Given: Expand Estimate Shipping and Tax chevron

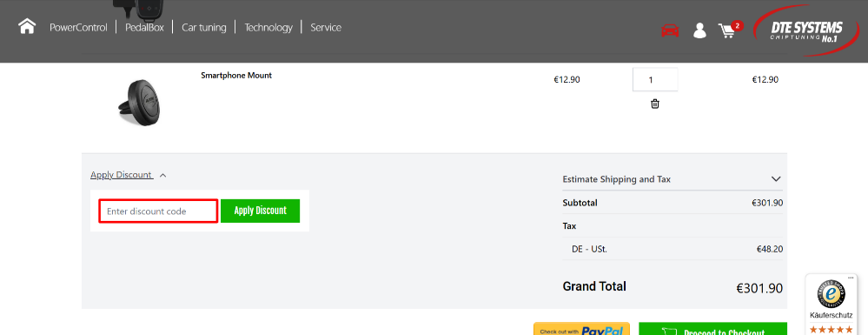Looking at the screenshot, I should pyautogui.click(x=776, y=179).
